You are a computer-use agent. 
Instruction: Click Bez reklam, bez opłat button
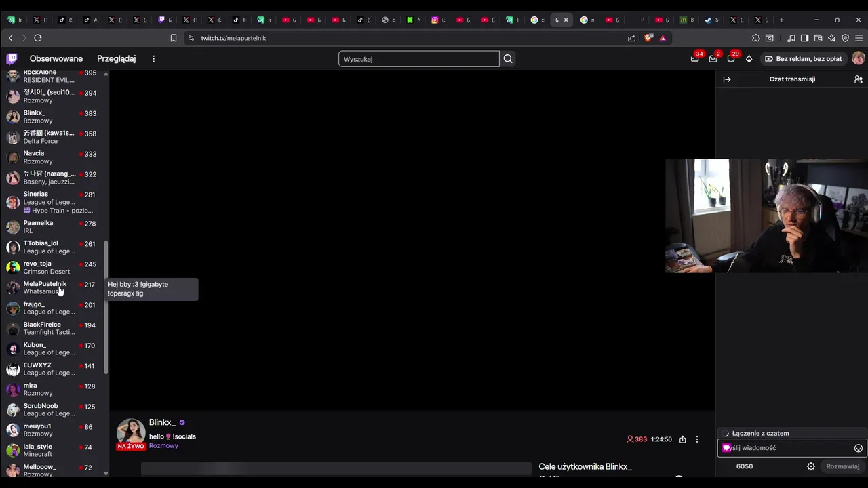803,59
